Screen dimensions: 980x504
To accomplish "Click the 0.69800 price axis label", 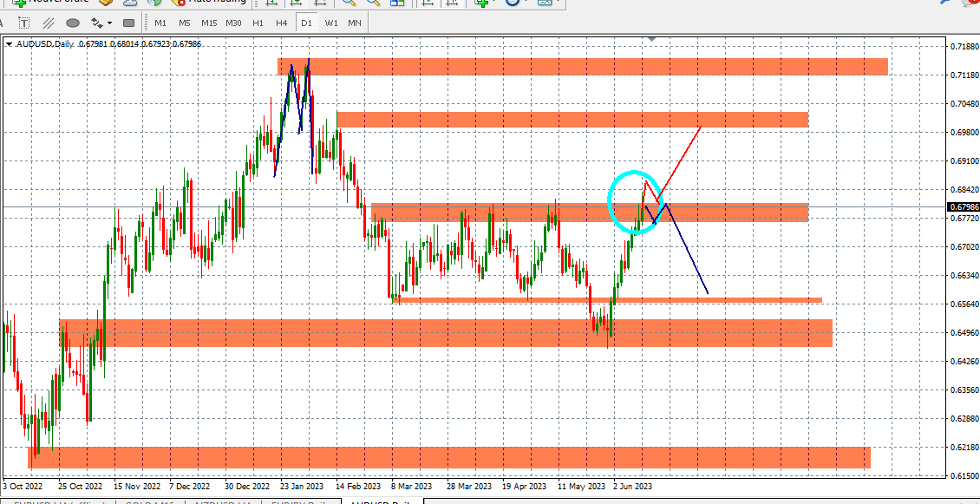I will click(964, 133).
